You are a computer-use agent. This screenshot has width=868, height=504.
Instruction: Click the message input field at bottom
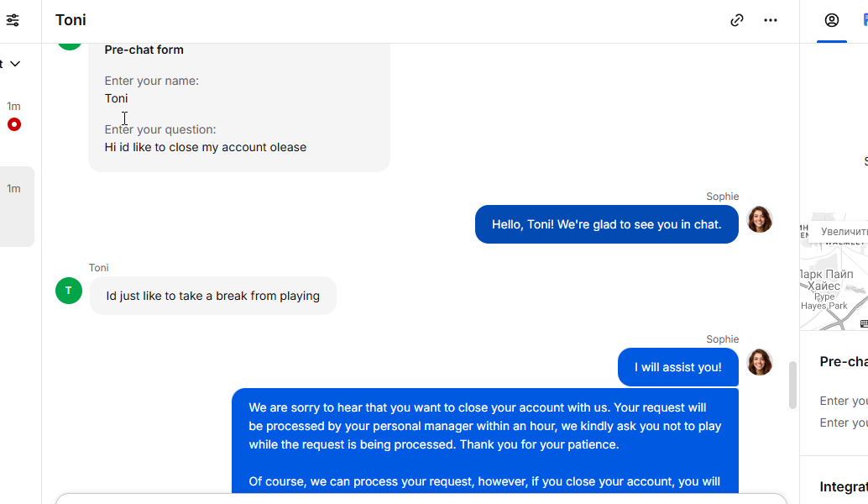click(x=421, y=498)
